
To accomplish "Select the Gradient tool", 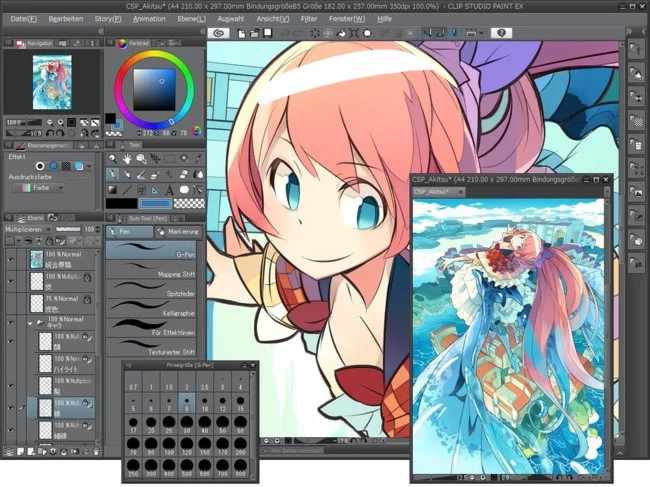I will (112, 190).
